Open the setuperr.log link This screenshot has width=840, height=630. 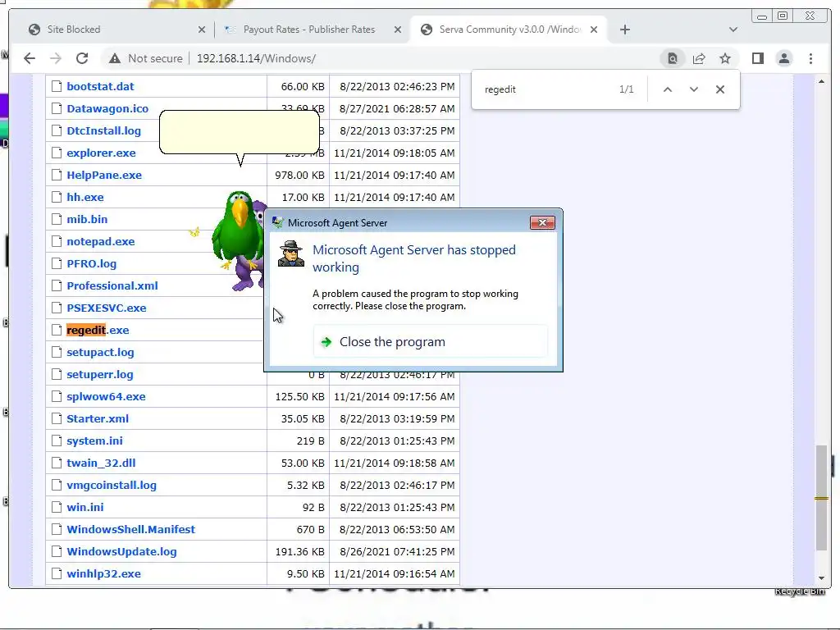(99, 374)
